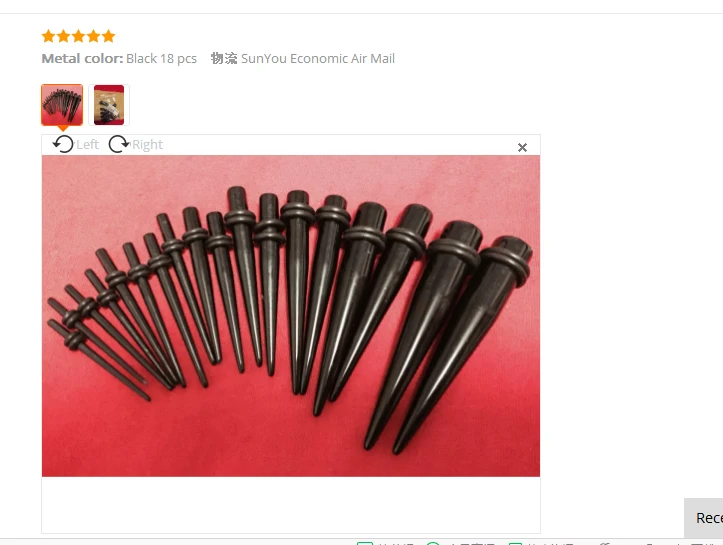Click the second orange rating star

click(x=64, y=36)
